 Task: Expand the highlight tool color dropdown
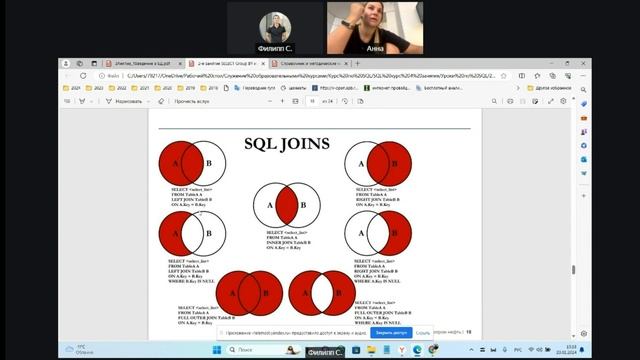pyautogui.click(x=91, y=101)
